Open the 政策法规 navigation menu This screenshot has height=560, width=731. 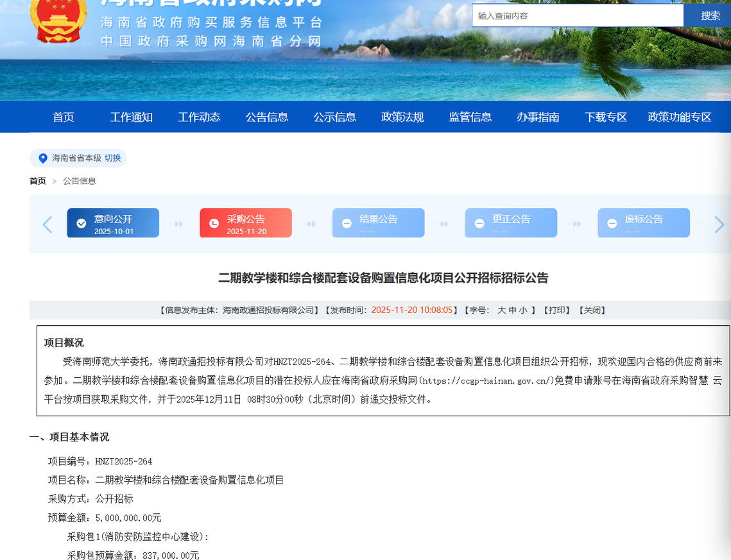pyautogui.click(x=402, y=117)
